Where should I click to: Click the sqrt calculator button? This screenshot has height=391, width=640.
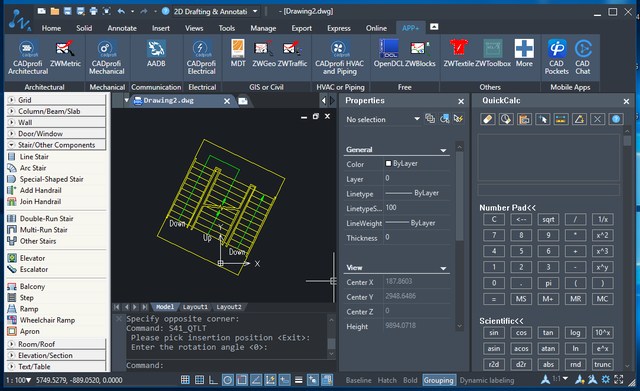point(548,219)
